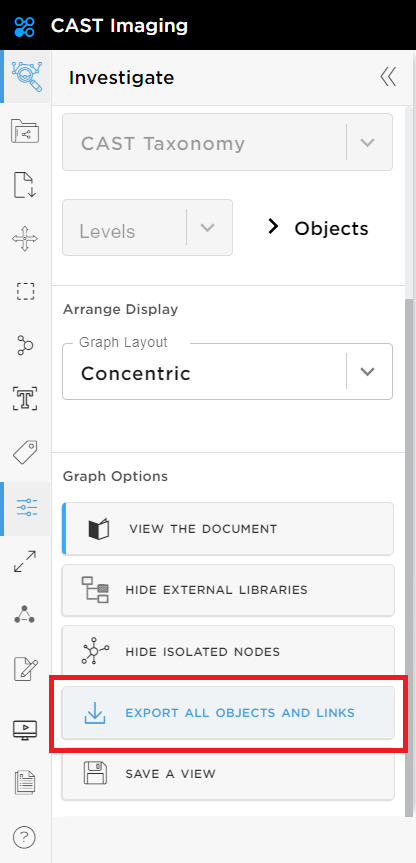Open the edit note pencil icon
The image size is (416, 863).
25,669
